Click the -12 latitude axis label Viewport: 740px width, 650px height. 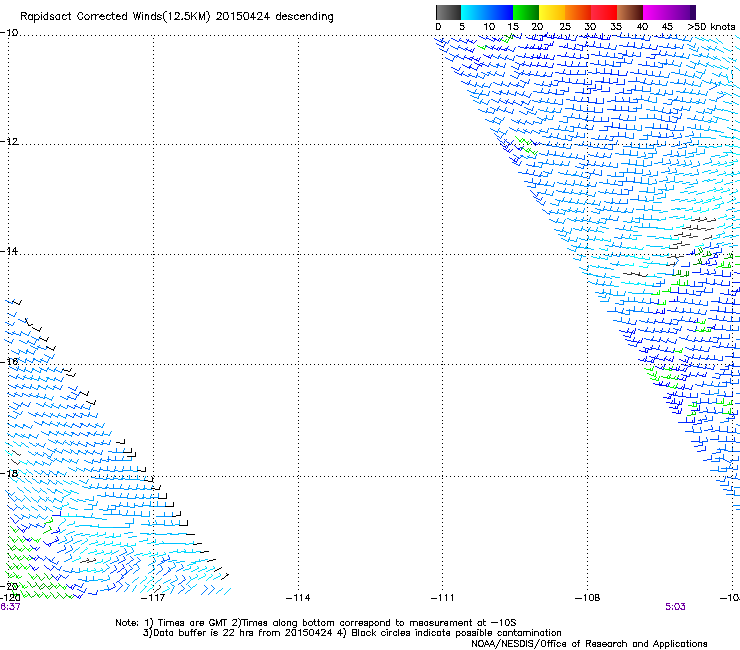[x=9, y=142]
